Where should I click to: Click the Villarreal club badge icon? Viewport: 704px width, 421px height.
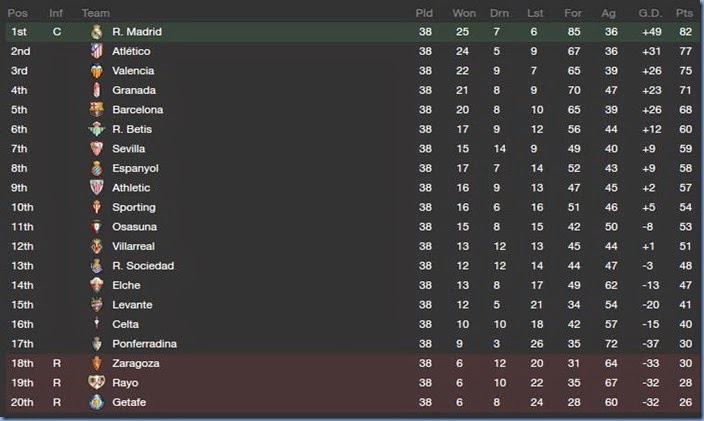click(97, 246)
